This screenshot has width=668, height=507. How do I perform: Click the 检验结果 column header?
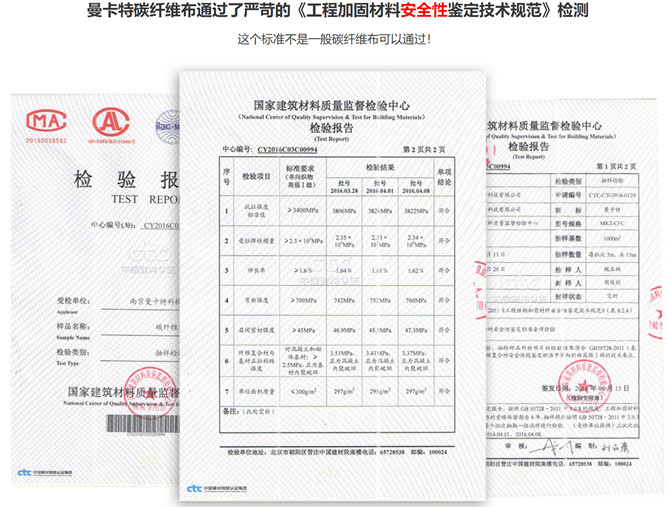(x=380, y=167)
